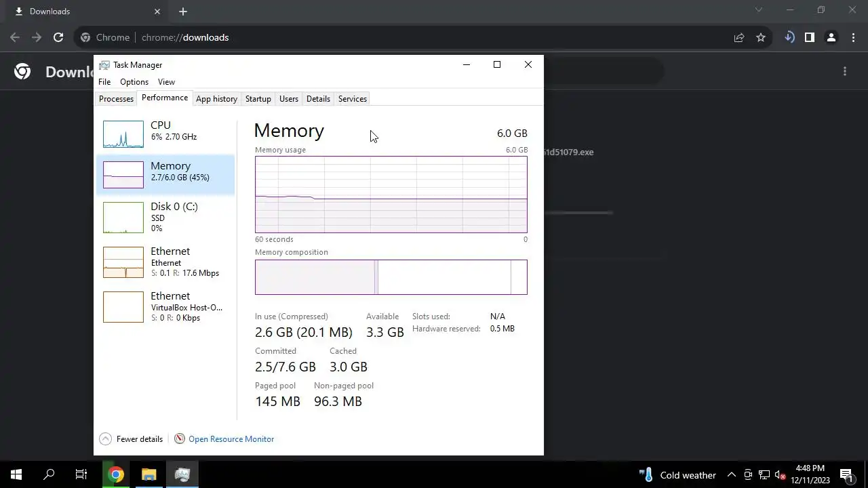This screenshot has height=488, width=868.
Task: Open the clock showing 4:48 PM
Action: point(810,474)
